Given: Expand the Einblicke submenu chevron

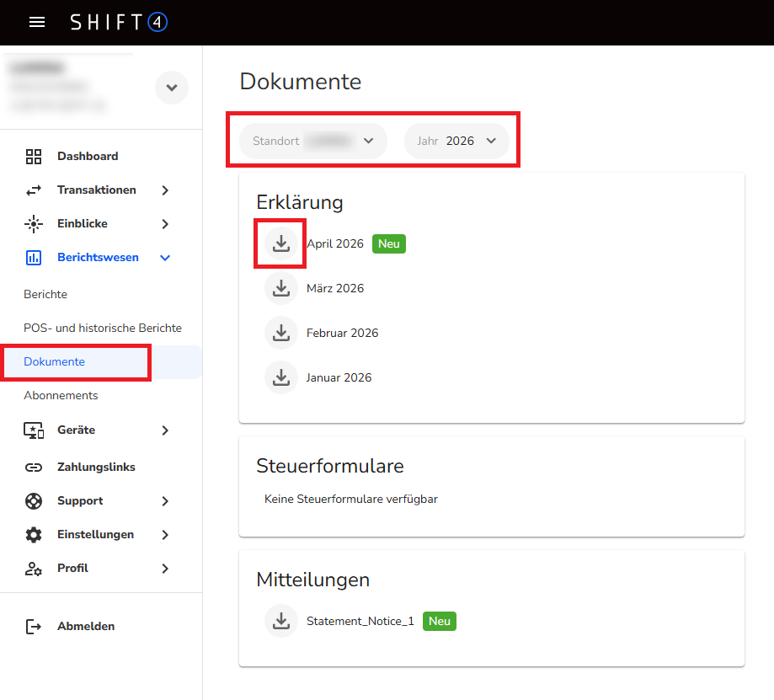Looking at the screenshot, I should coord(165,223).
